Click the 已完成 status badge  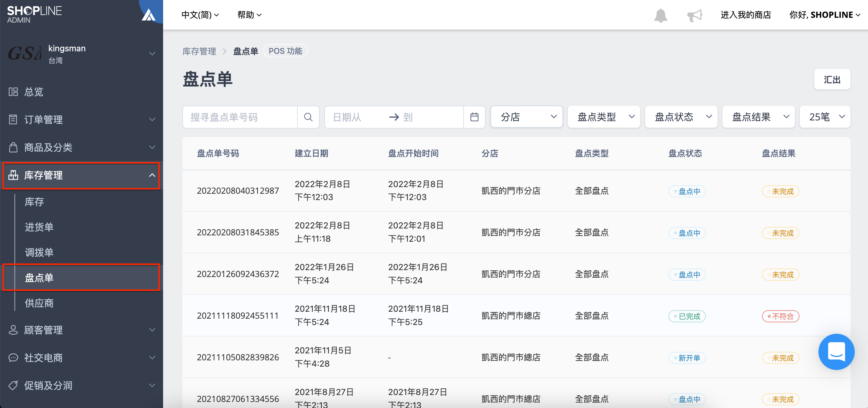[x=687, y=316]
